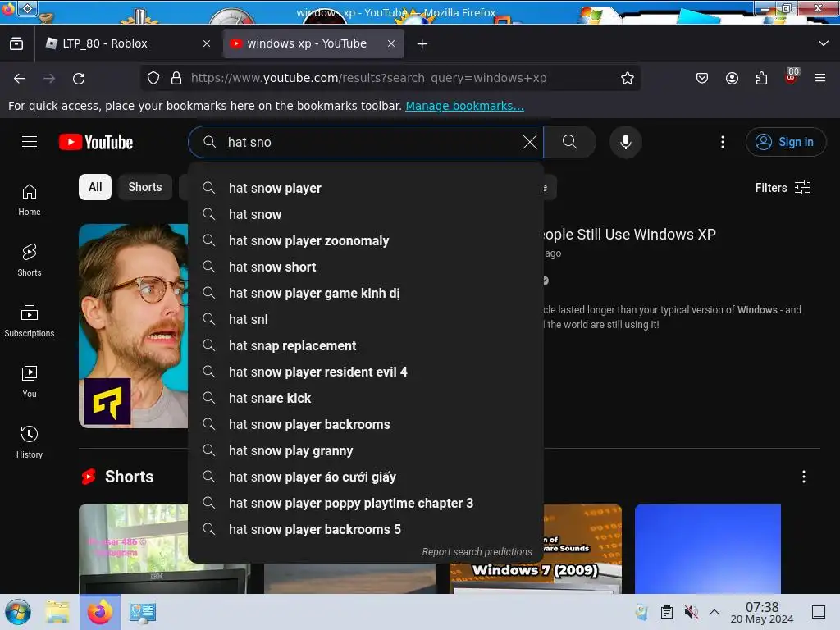Open YouTube settings three-dot menu
Image resolution: width=840 pixels, height=630 pixels.
[722, 142]
